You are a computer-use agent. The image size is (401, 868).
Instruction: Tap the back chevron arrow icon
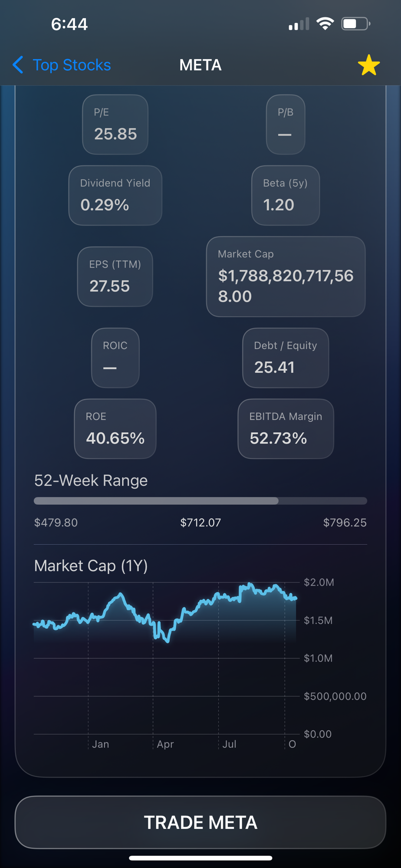coord(18,65)
